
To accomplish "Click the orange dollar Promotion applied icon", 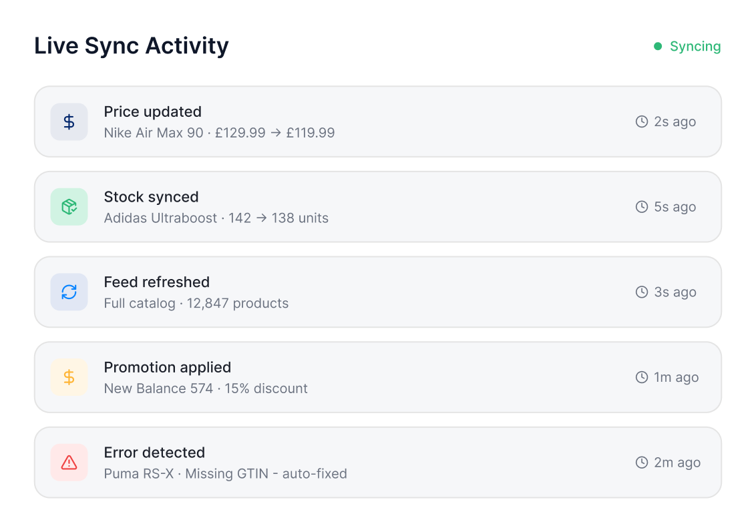I will 69,377.
